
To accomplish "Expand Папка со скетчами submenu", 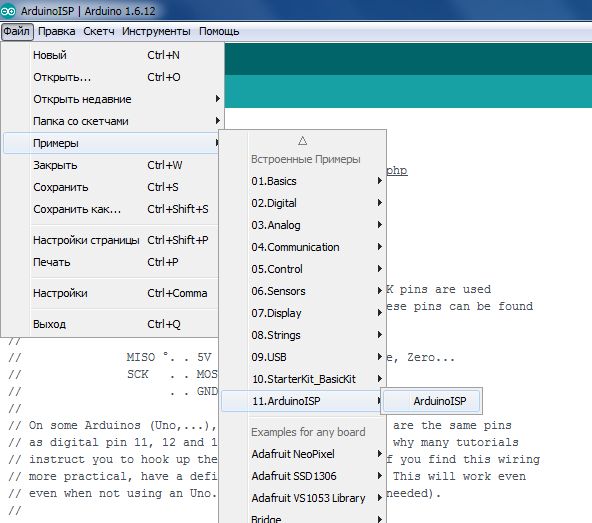I will coord(111,121).
